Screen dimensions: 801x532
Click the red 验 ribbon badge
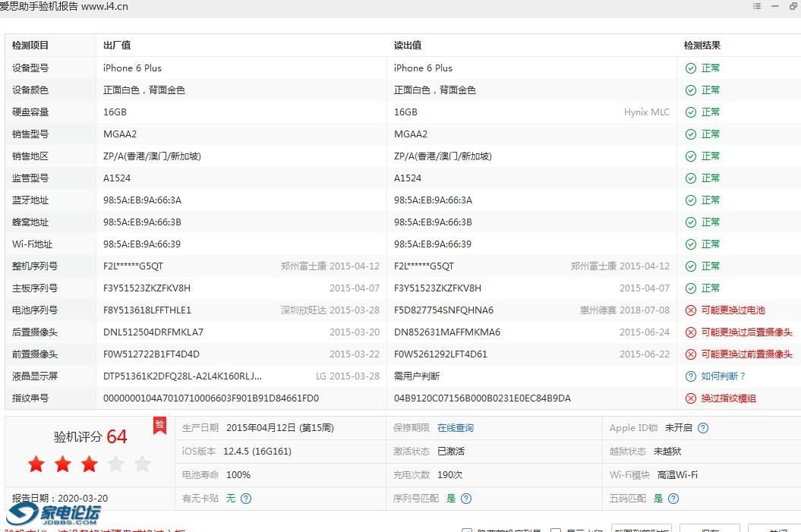pyautogui.click(x=160, y=425)
